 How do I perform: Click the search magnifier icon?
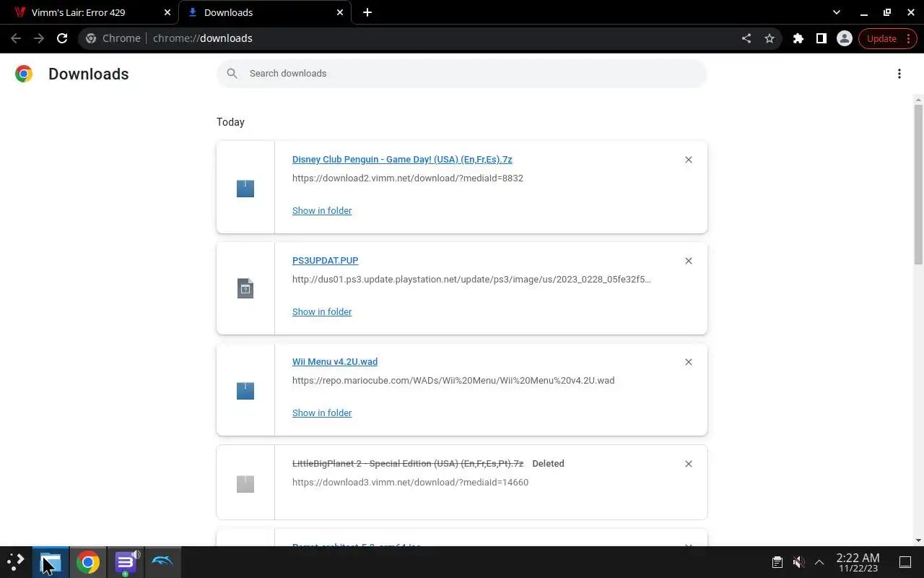pos(232,73)
